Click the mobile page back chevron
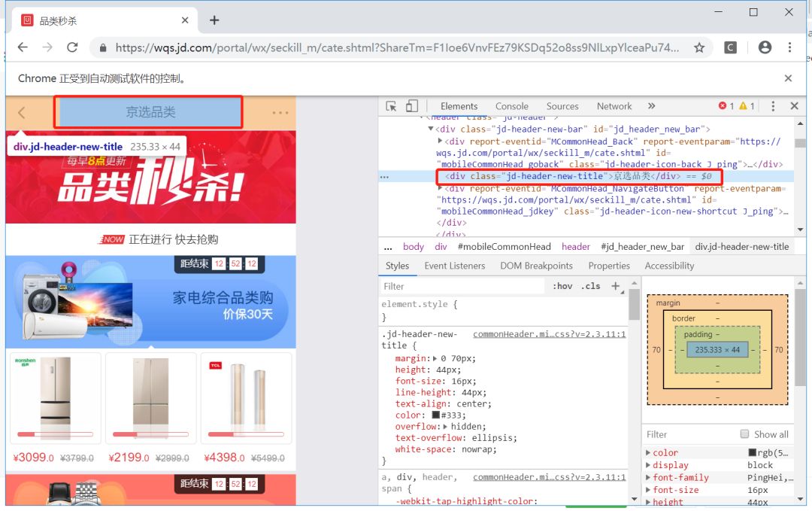The width and height of the screenshot is (812, 511). pos(21,112)
